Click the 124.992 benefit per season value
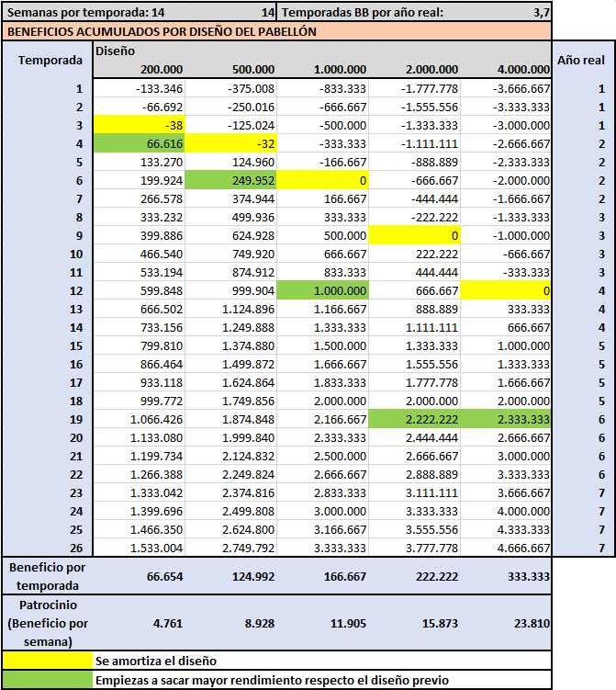This screenshot has height=690, width=616. (253, 576)
